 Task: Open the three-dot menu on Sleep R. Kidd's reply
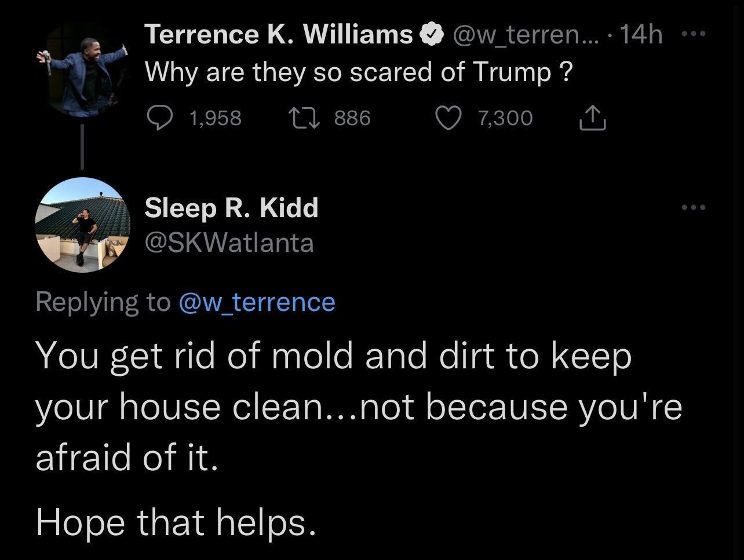693,207
